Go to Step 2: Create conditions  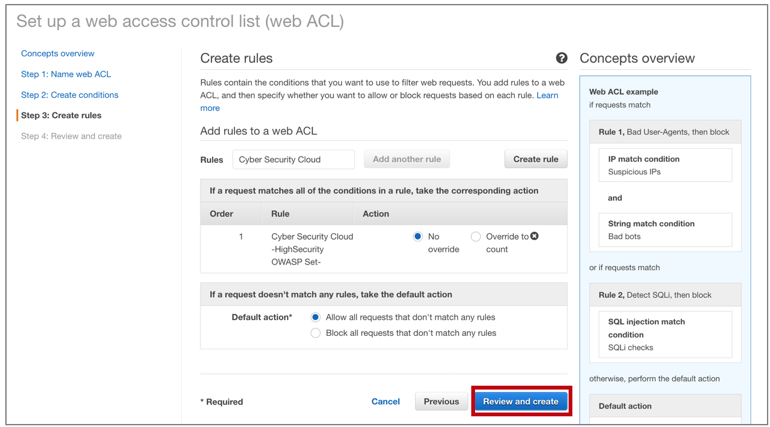coord(70,95)
